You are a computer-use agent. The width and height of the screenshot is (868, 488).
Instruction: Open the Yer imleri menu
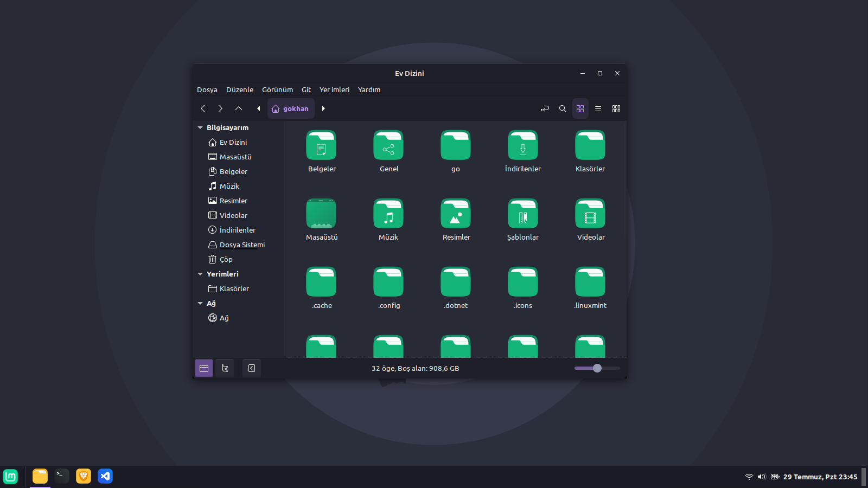click(334, 89)
